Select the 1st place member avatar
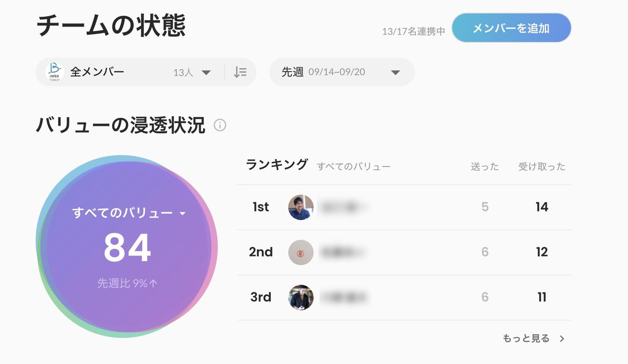 [x=301, y=207]
